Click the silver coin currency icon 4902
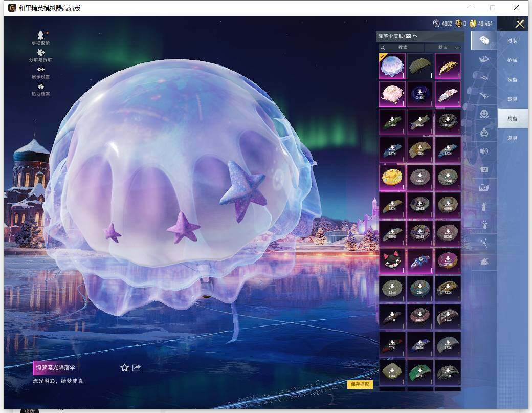 pos(436,24)
